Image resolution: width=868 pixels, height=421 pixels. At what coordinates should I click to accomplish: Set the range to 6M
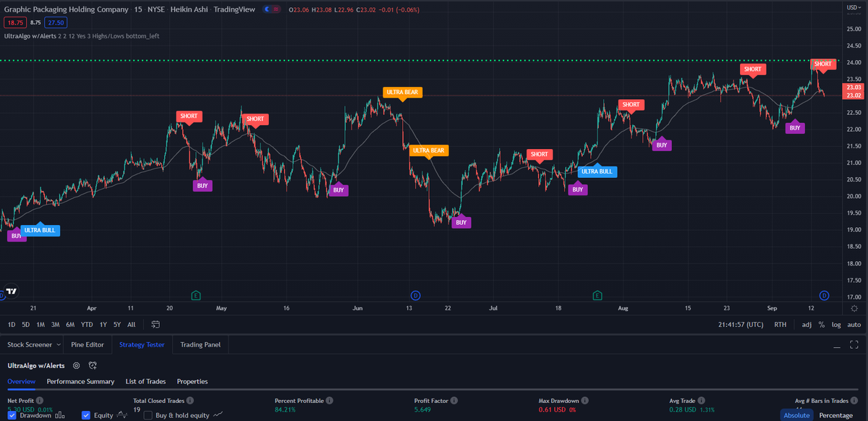click(x=70, y=325)
